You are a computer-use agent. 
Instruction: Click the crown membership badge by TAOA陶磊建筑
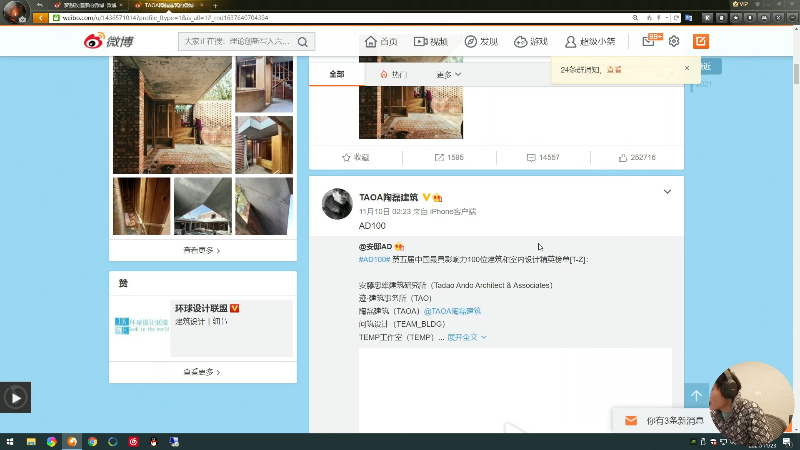pos(438,197)
